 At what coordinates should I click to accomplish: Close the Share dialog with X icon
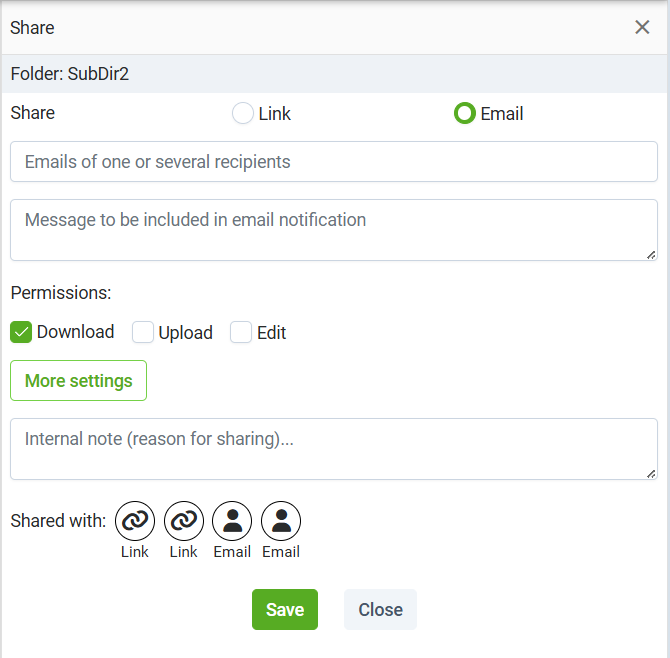point(642,27)
